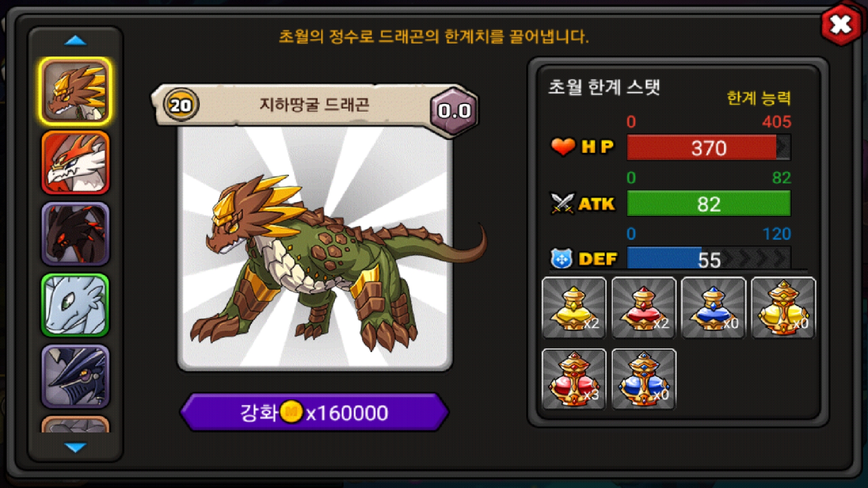
Task: Click the crossed swords ATK icon
Action: coord(562,203)
